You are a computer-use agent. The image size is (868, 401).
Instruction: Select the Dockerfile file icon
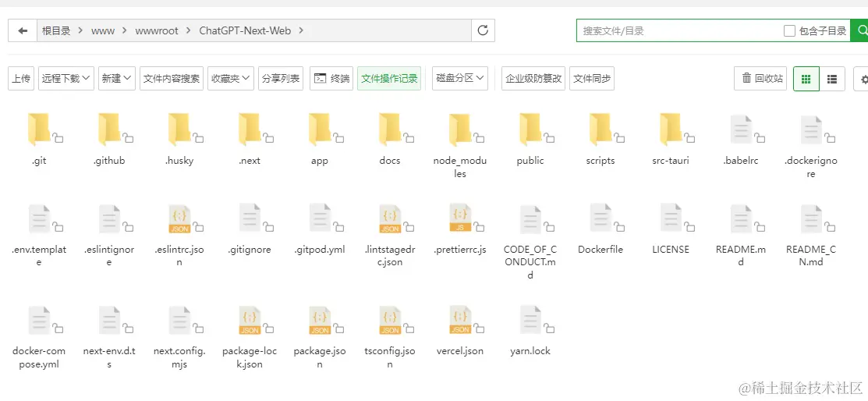tap(601, 218)
